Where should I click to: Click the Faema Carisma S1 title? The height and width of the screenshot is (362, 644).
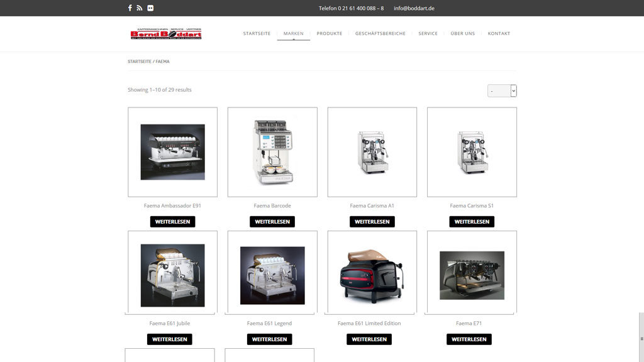(472, 206)
